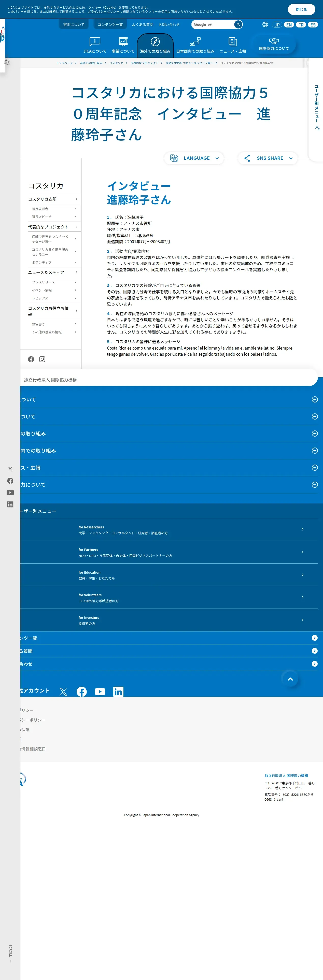Screen dimensions: 323x980
Task: Open 報告書等 sidebar item
Action: [x=54, y=324]
